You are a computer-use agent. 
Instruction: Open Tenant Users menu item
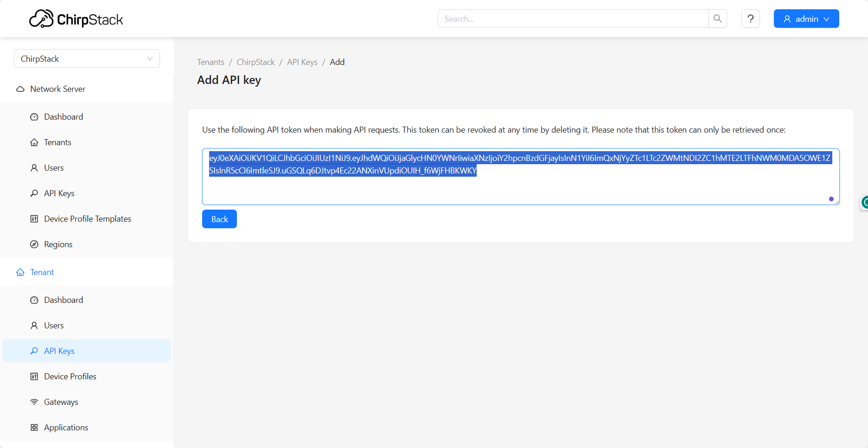tap(87, 326)
